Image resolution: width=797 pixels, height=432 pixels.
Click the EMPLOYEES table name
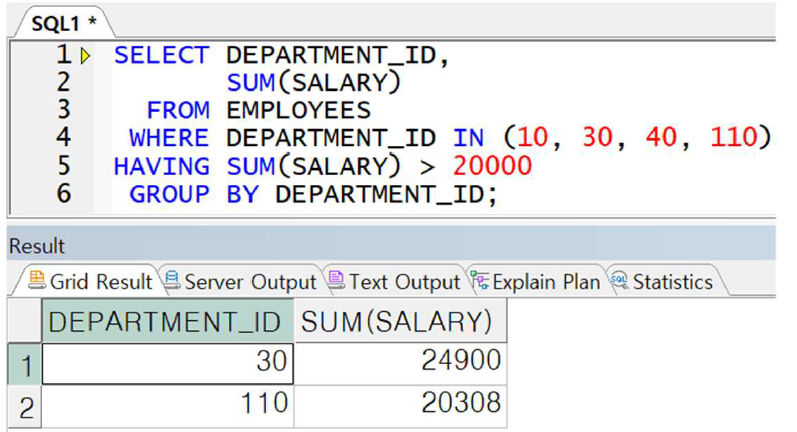tap(299, 110)
